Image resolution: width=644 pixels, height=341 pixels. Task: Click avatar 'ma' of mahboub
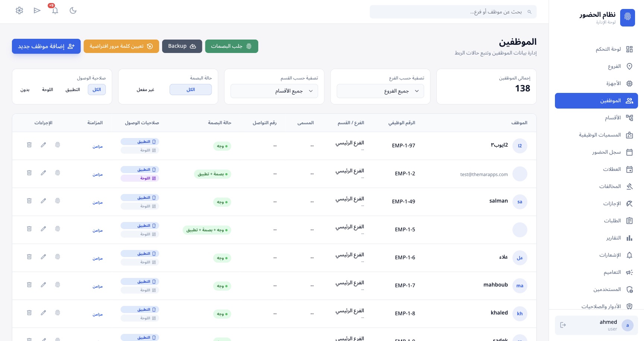point(520,286)
